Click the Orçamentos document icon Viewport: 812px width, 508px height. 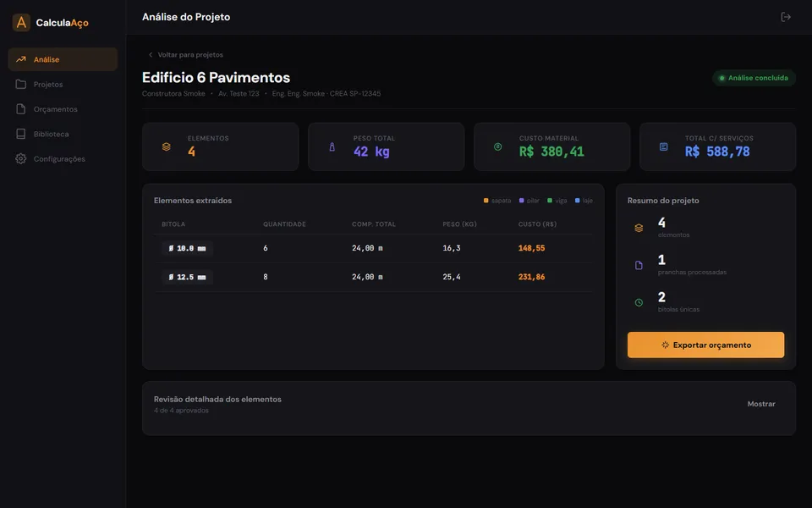pyautogui.click(x=20, y=109)
